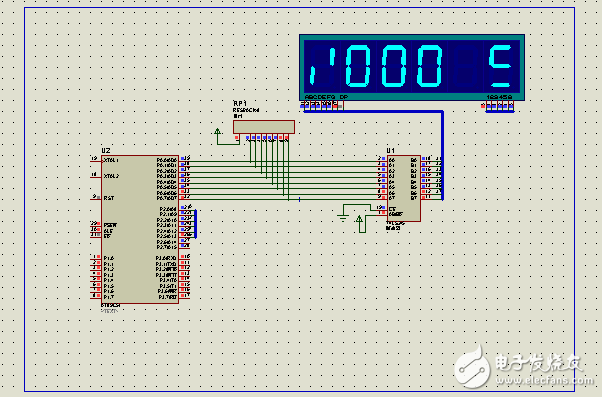This screenshot has height=397, width=602.
Task: Select the thick blue bus by U1
Action: (x=442, y=155)
